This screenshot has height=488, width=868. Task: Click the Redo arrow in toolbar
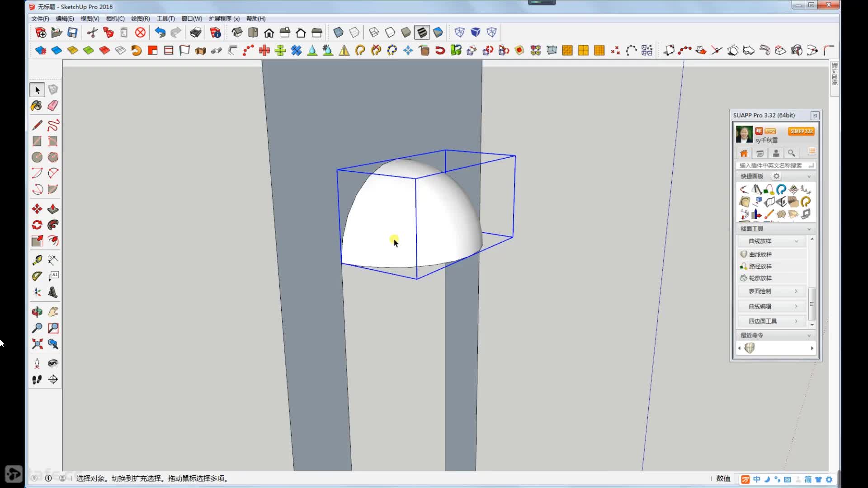176,32
